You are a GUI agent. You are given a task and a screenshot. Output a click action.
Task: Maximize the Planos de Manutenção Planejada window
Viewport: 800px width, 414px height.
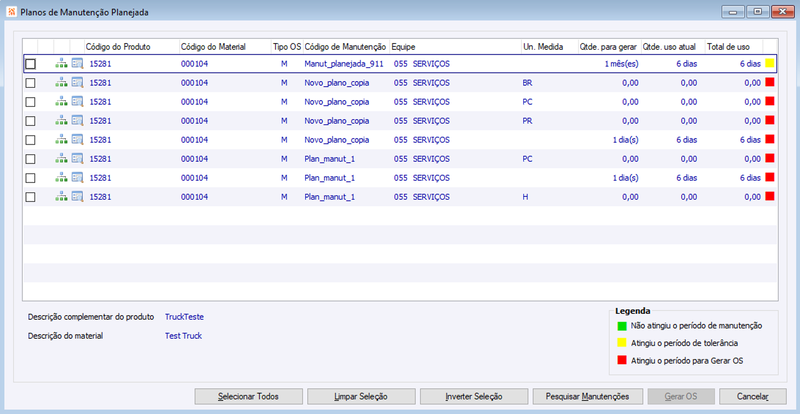pyautogui.click(x=758, y=11)
